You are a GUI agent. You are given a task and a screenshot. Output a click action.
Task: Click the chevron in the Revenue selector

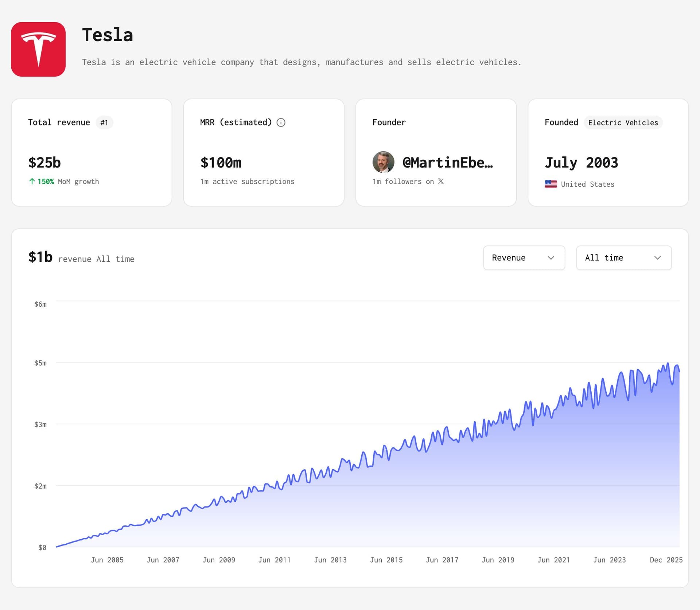click(551, 258)
